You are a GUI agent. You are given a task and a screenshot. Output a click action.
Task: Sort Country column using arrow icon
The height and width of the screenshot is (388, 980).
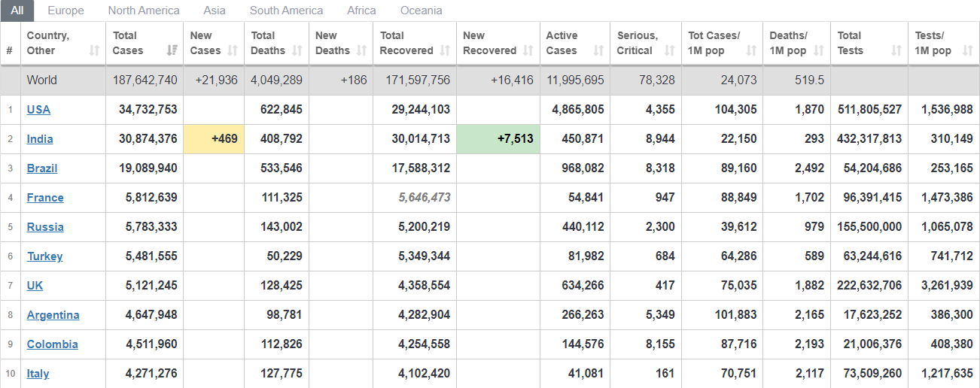(94, 51)
